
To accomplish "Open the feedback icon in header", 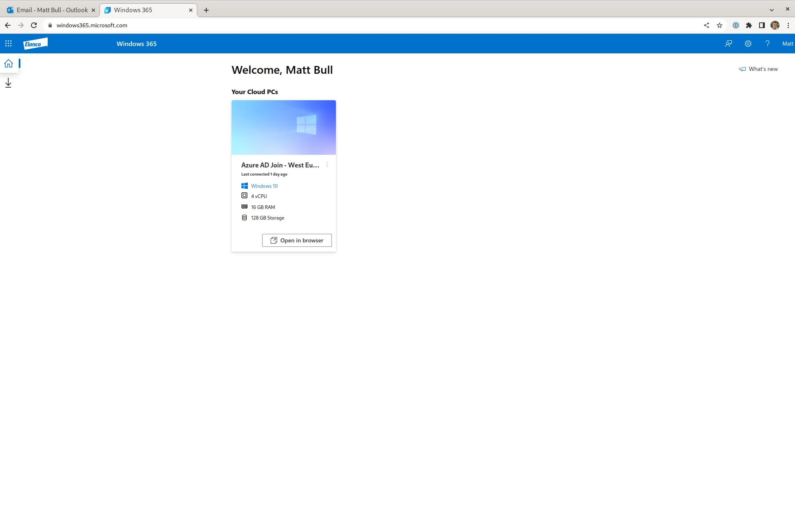I will (x=729, y=44).
